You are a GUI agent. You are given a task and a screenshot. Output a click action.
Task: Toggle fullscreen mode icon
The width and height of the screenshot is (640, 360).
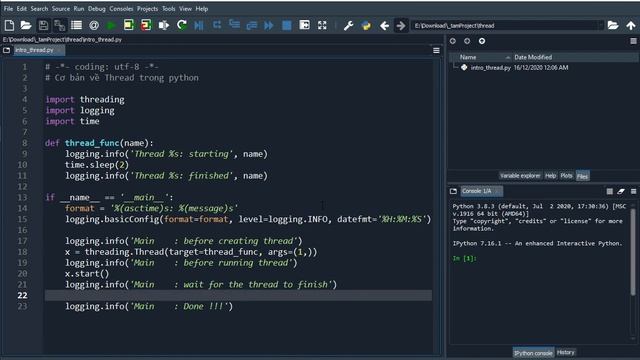click(322, 25)
